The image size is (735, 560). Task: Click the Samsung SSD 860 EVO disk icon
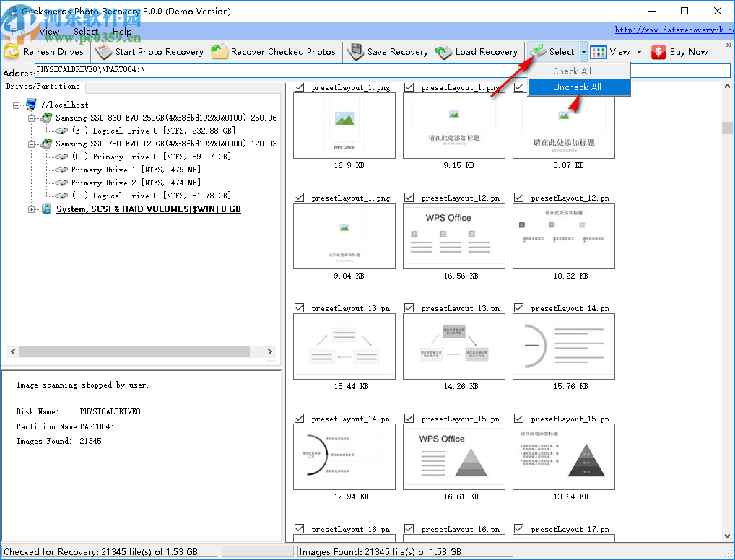(46, 118)
